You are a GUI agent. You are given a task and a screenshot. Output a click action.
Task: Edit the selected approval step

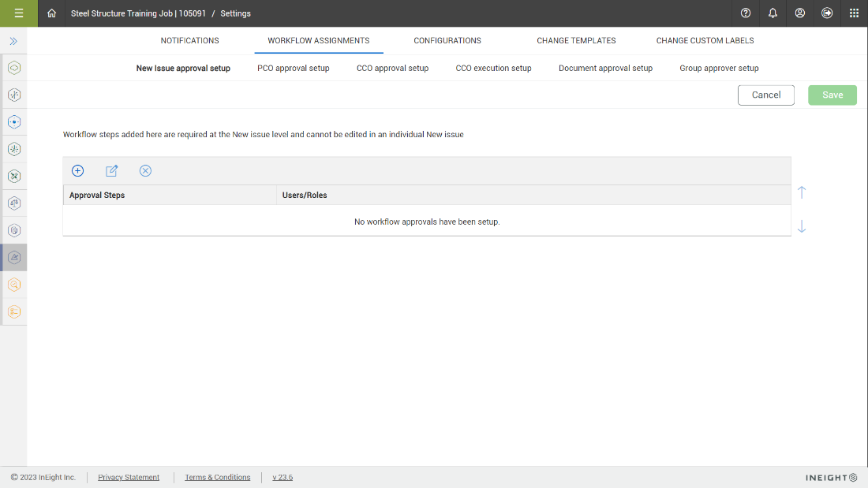point(111,170)
